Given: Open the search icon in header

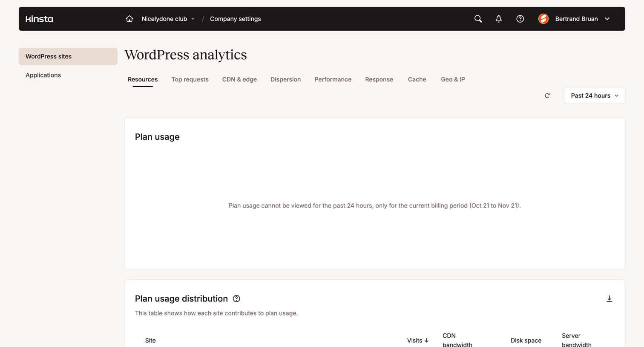Looking at the screenshot, I should [x=478, y=19].
